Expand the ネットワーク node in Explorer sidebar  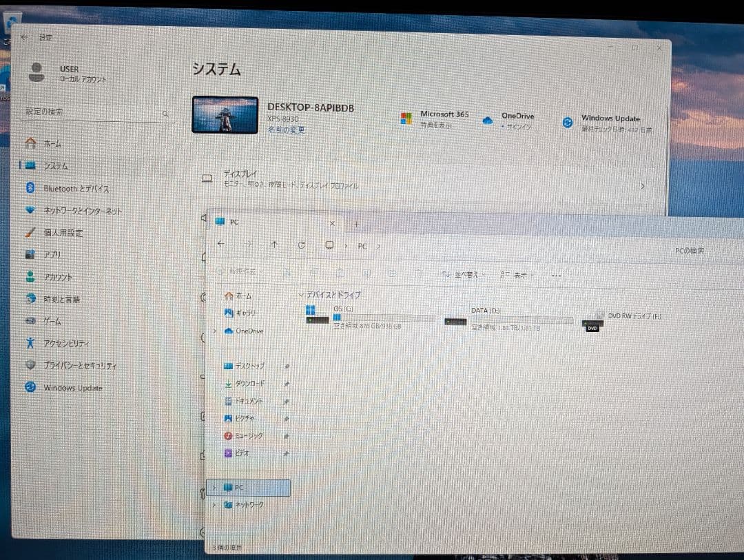[x=216, y=505]
